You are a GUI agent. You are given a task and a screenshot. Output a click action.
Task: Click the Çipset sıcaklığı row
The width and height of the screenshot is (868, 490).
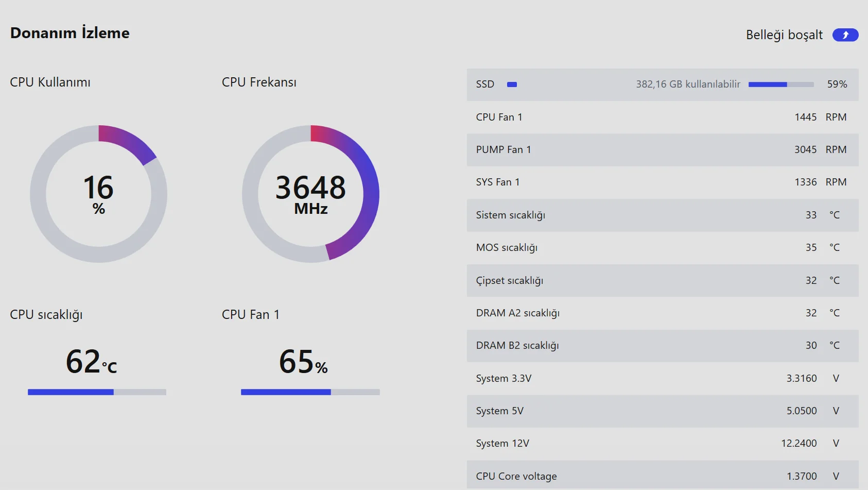point(662,280)
